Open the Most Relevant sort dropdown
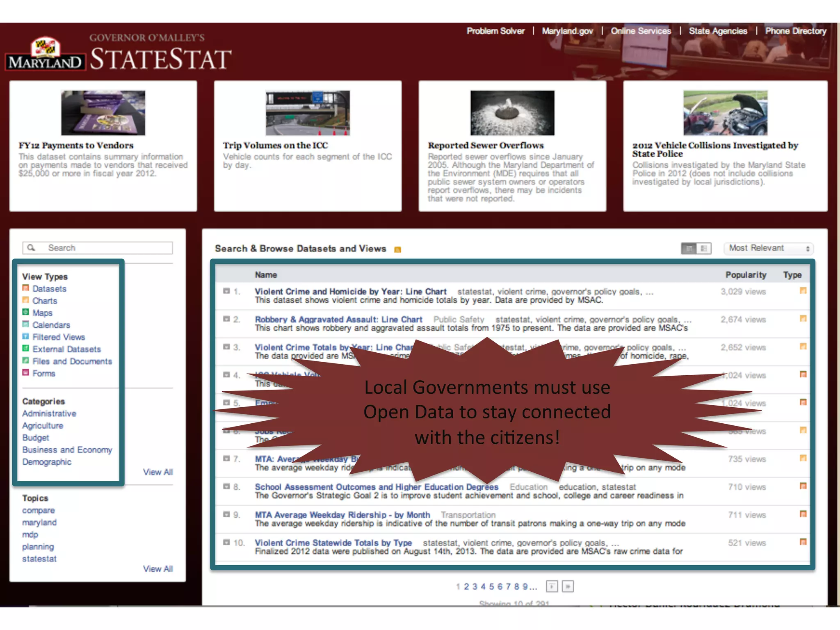This screenshot has width=840, height=630. (x=769, y=248)
